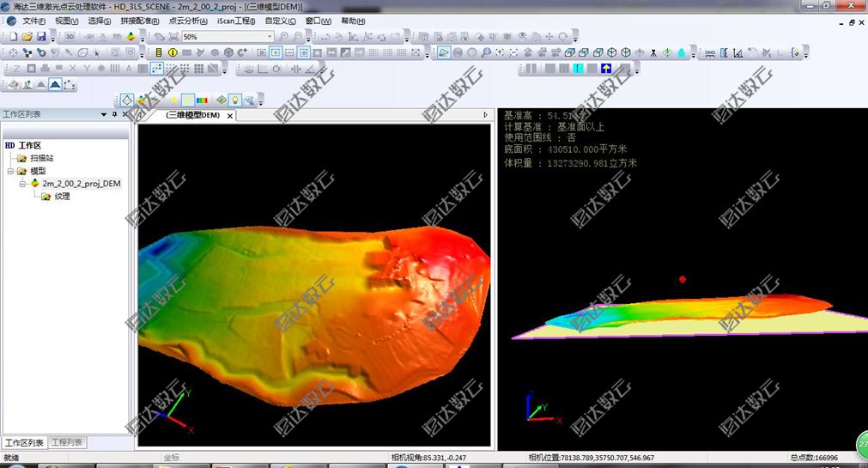Click the yellow information icon
Viewport: 868px width, 468px height.
point(173,52)
